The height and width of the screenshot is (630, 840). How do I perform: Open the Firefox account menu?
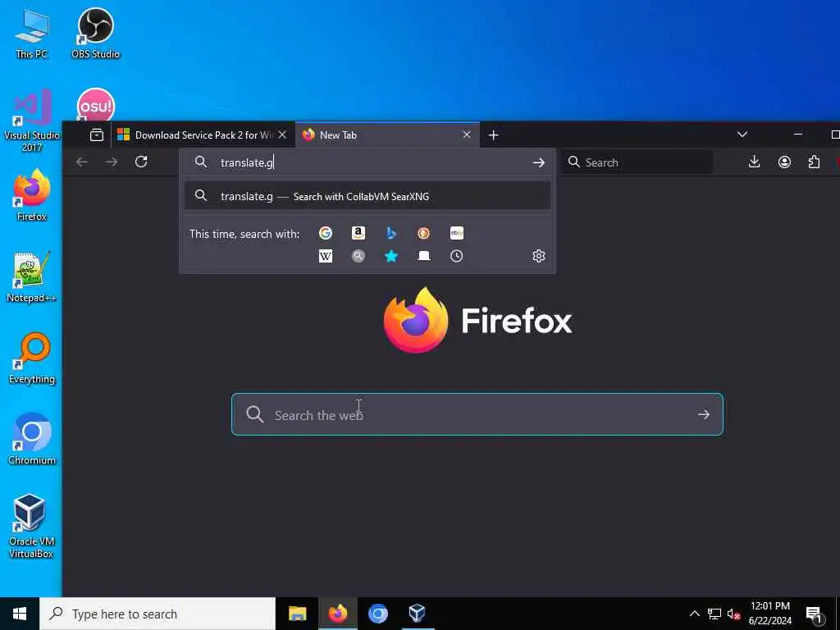[784, 162]
